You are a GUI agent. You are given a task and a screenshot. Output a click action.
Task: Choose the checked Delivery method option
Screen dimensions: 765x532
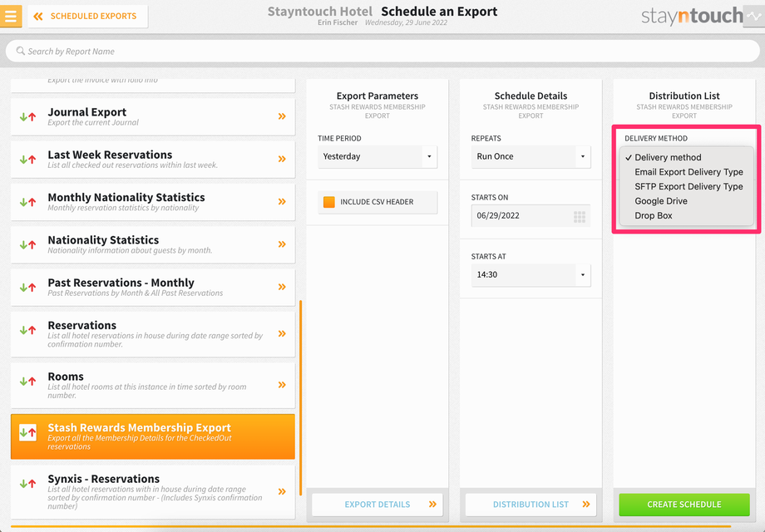pyautogui.click(x=668, y=157)
